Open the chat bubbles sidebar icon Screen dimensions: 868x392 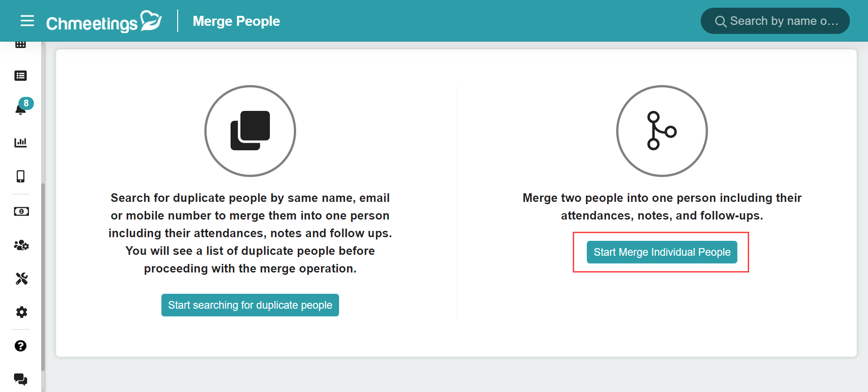tap(21, 379)
